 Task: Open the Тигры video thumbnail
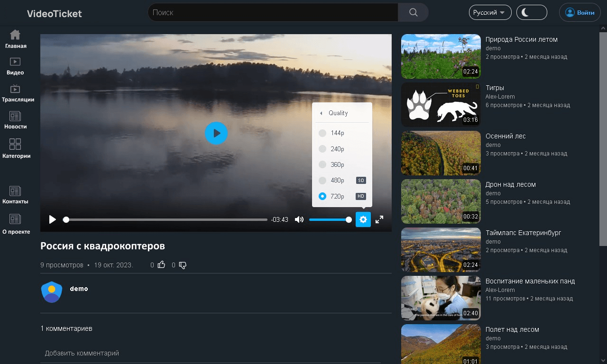tap(441, 105)
